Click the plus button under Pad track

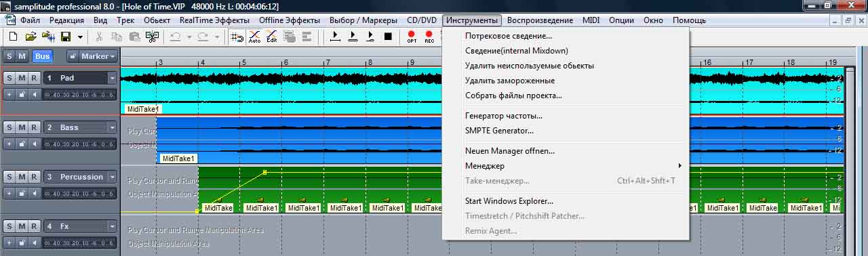pyautogui.click(x=9, y=94)
